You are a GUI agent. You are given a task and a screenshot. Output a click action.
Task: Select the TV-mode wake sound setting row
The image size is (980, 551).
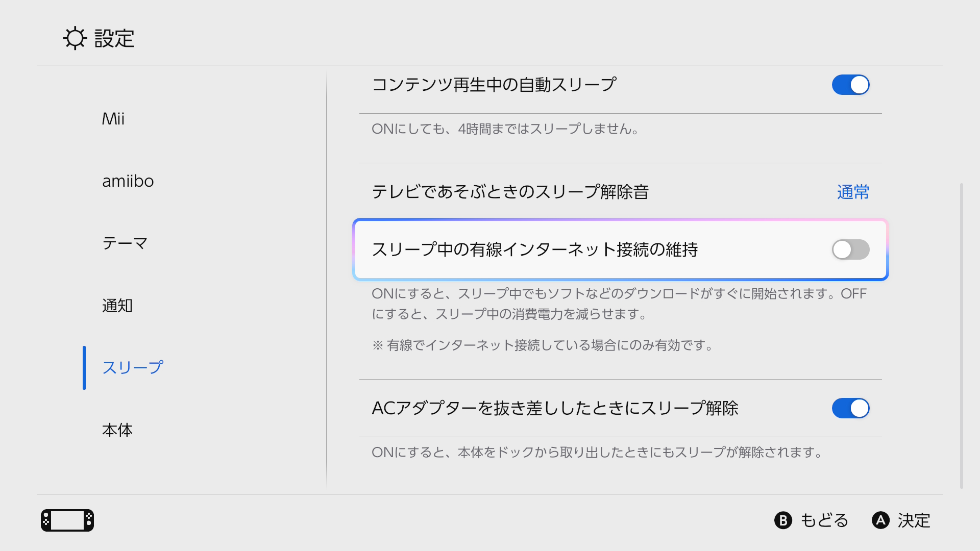(x=510, y=192)
